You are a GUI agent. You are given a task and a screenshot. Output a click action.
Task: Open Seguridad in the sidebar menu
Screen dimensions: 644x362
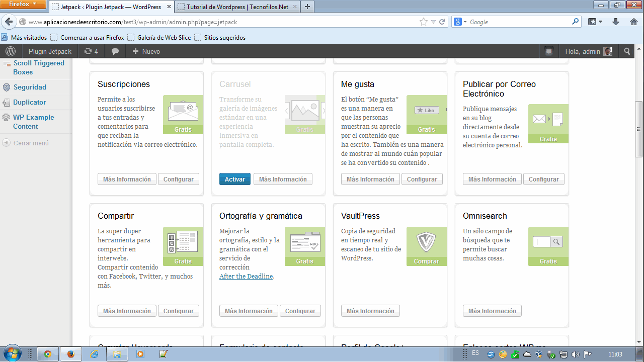(x=30, y=87)
